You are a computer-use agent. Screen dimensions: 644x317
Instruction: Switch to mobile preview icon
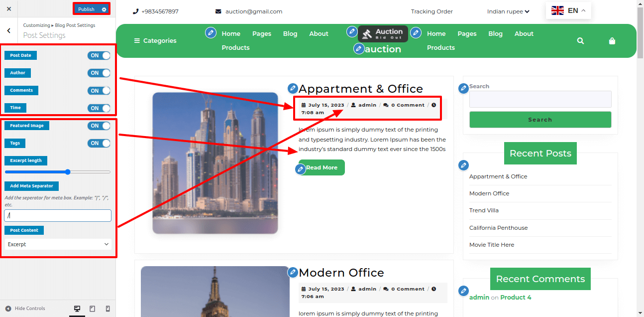coord(107,309)
